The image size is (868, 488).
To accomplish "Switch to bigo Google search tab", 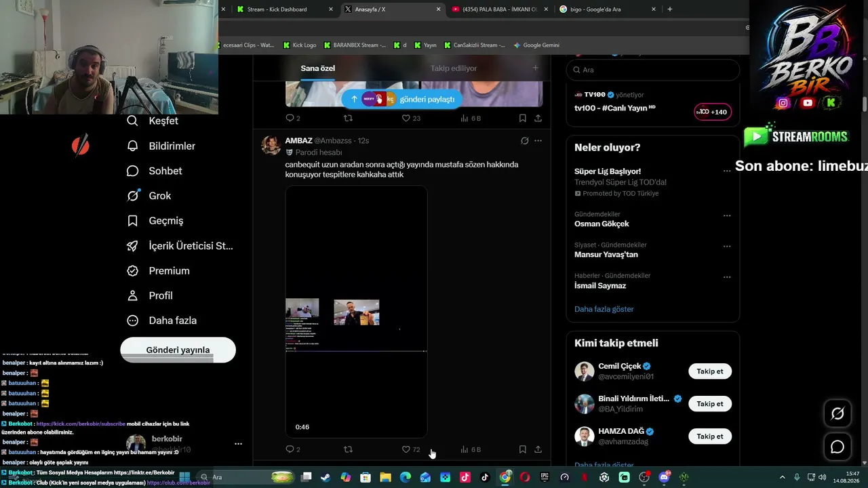I will [x=608, y=9].
